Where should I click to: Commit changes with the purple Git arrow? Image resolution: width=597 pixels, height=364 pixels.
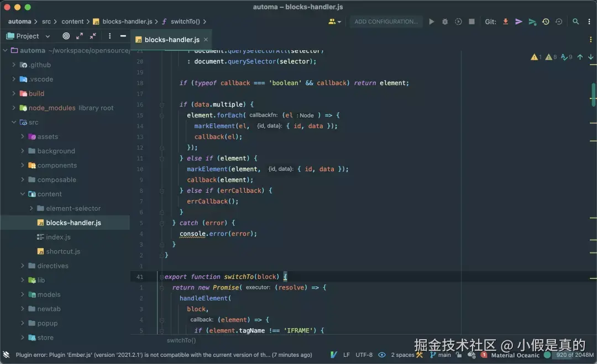pos(519,22)
